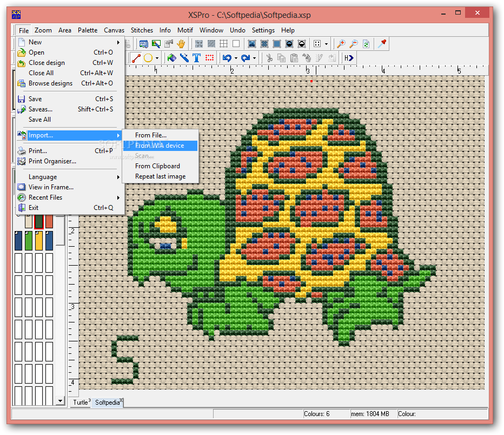Open the circle tool dropdown arrow
504x435 pixels.
(x=157, y=58)
